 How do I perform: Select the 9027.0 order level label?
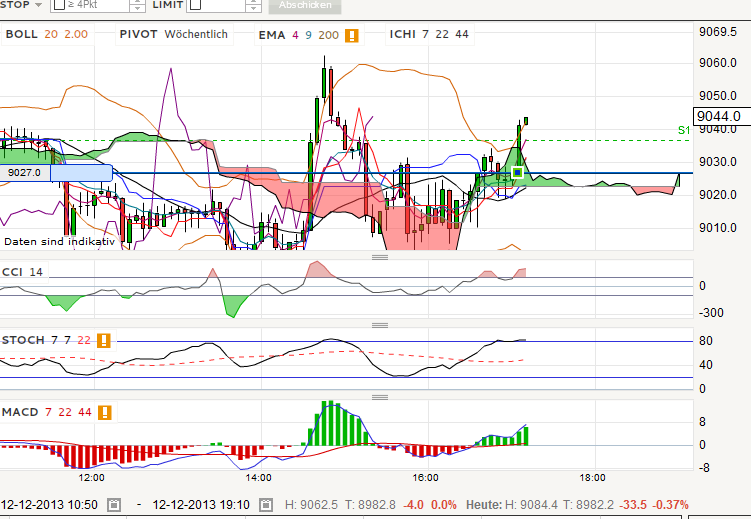pyautogui.click(x=25, y=173)
